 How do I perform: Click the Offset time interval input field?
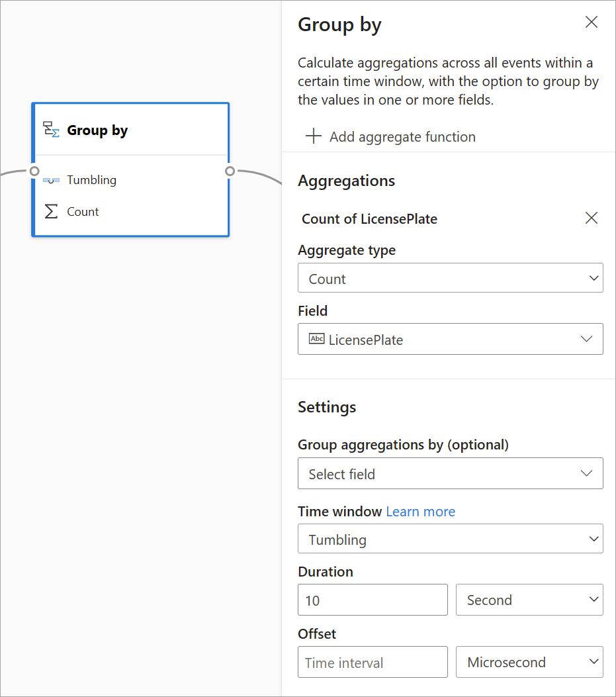pyautogui.click(x=373, y=662)
